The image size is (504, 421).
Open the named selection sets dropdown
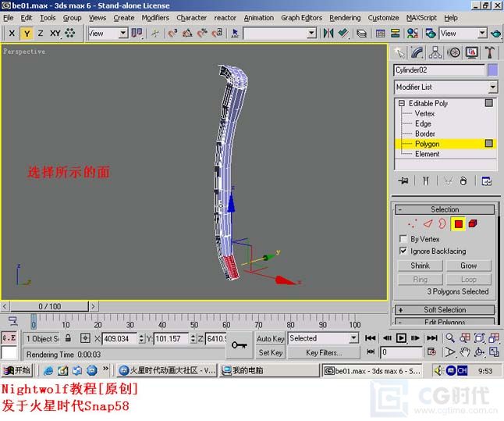pos(280,33)
